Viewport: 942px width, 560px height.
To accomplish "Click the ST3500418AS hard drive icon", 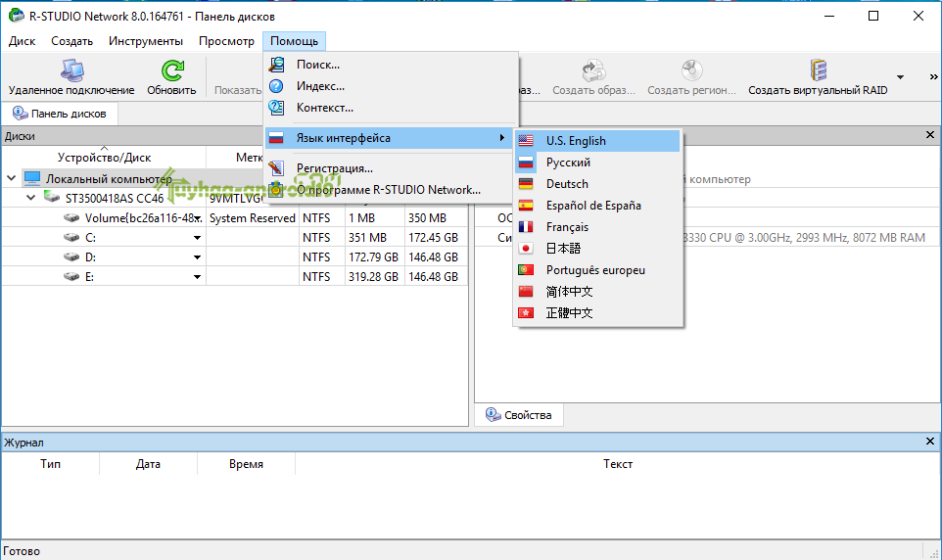I will pyautogui.click(x=52, y=198).
